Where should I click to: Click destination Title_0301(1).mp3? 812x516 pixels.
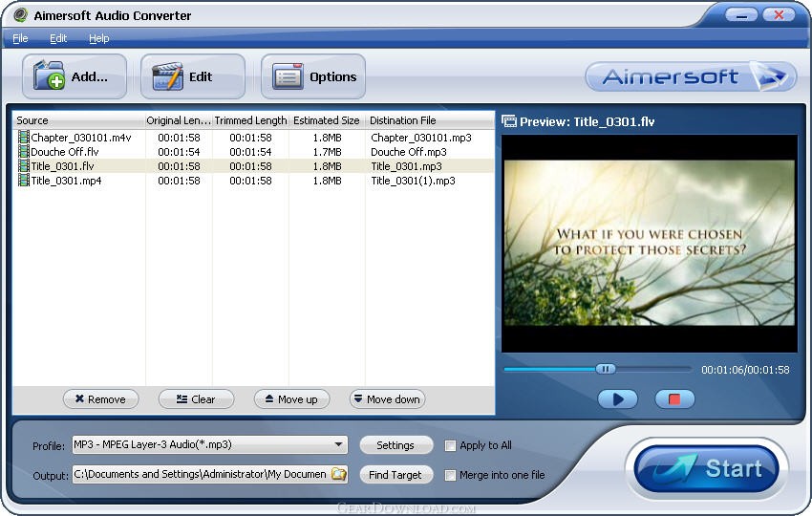tap(414, 181)
